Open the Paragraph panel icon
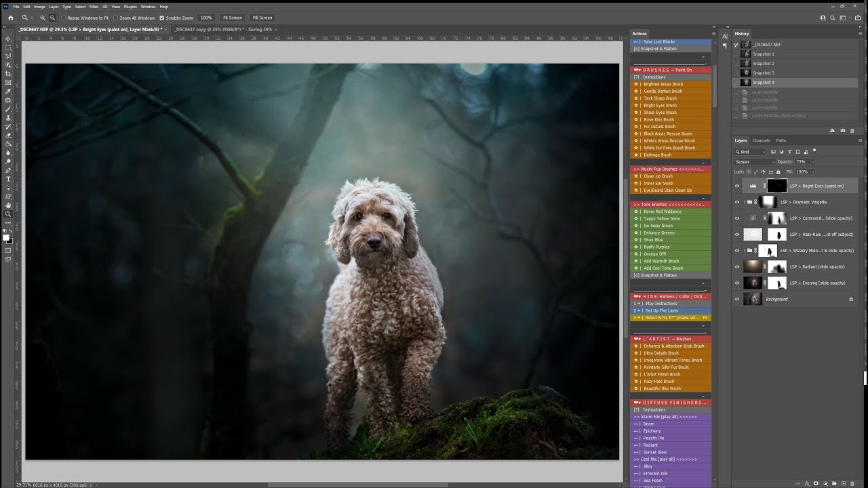Screen dimensions: 868x488 (x=725, y=45)
